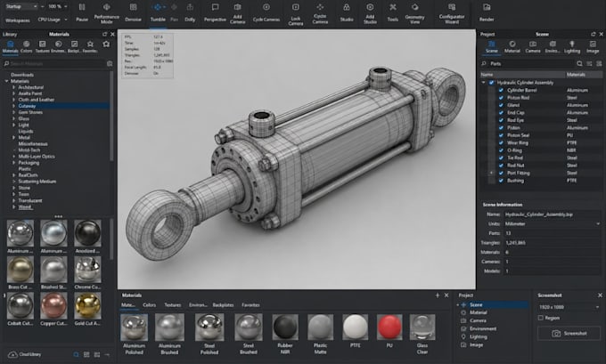Open Environments icon in Library panel
This screenshot has width=606, height=364.
click(x=58, y=44)
